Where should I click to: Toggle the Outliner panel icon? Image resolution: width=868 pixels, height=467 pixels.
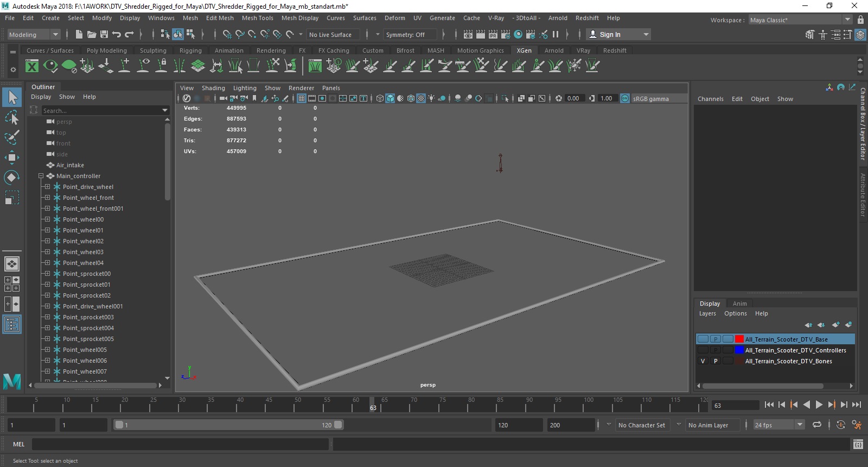[12, 324]
